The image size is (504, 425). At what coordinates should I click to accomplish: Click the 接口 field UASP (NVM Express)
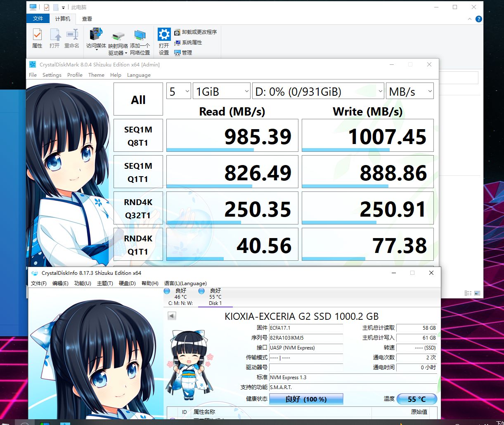point(306,348)
